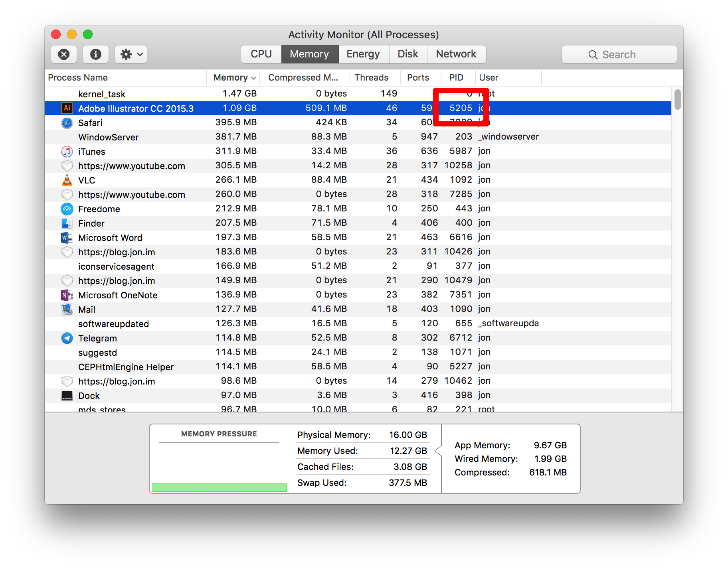
Task: Open the gear action dropdown menu
Action: click(x=131, y=54)
